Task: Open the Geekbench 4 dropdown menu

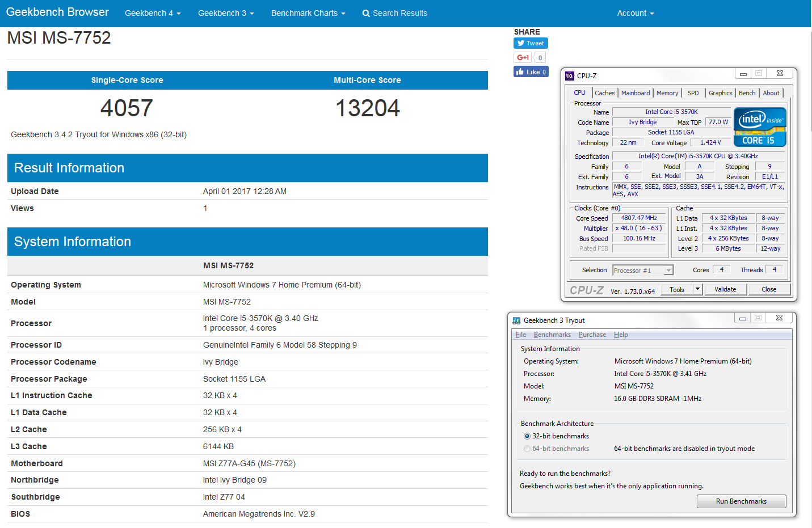Action: [x=153, y=13]
